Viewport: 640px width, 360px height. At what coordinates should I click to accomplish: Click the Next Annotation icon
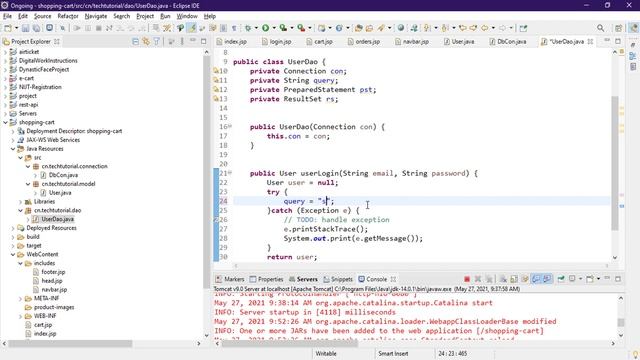click(x=426, y=28)
